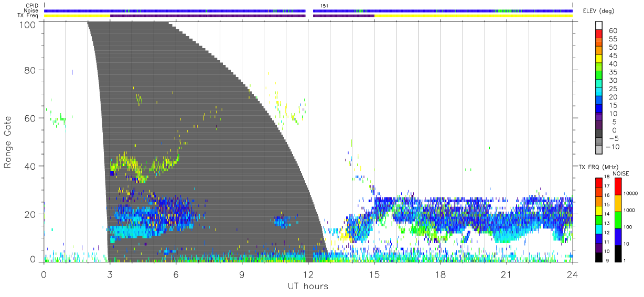Click the 'TX Freq' row label

click(28, 16)
